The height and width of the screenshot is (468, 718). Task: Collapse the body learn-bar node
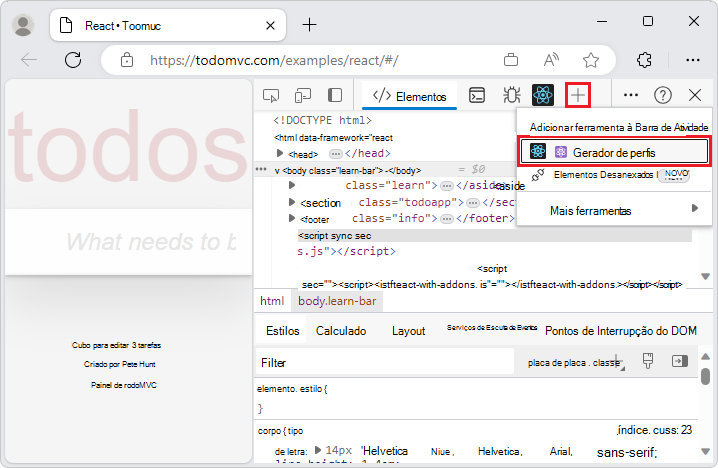277,171
